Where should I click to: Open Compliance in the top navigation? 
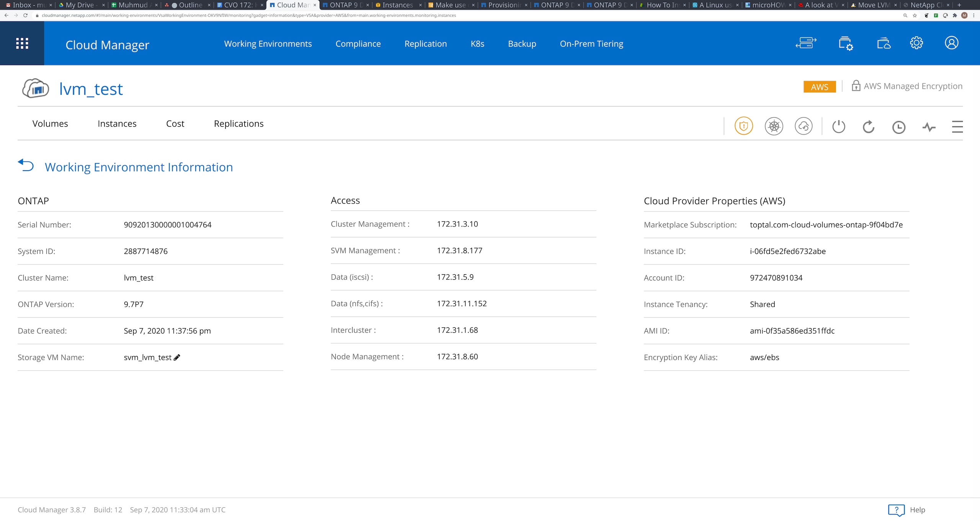[358, 44]
